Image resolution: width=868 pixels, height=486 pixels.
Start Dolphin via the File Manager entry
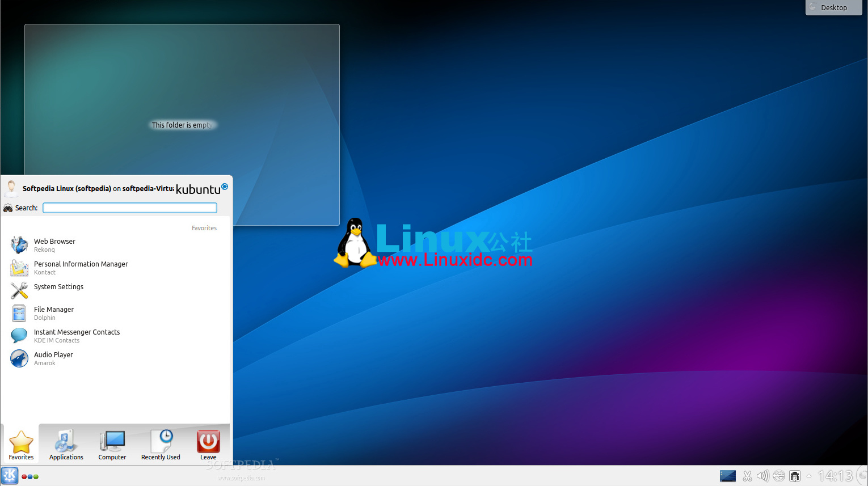point(54,310)
